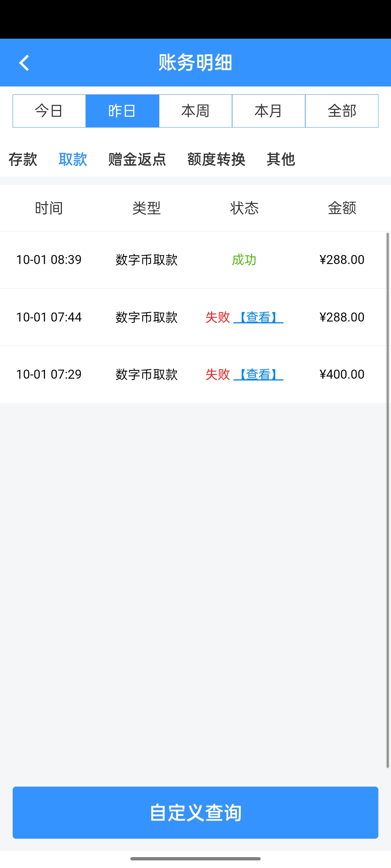Select the 今日 date filter
The height and width of the screenshot is (868, 391).
49,111
